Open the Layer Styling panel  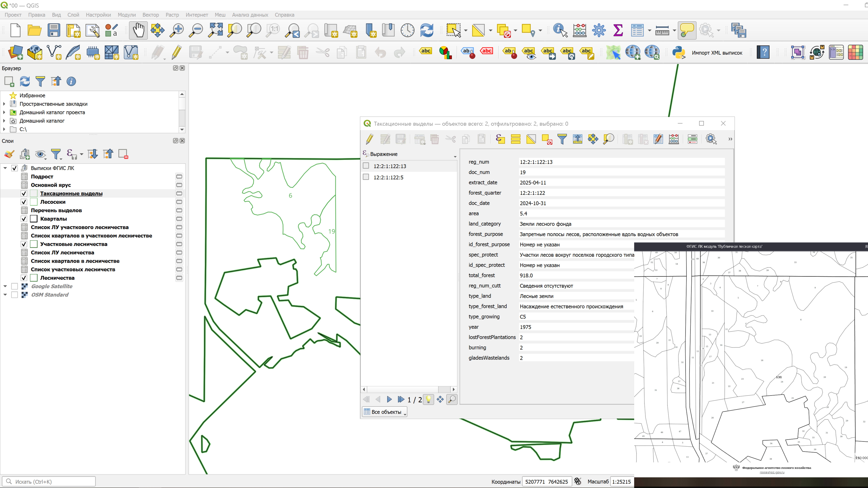[x=9, y=154]
